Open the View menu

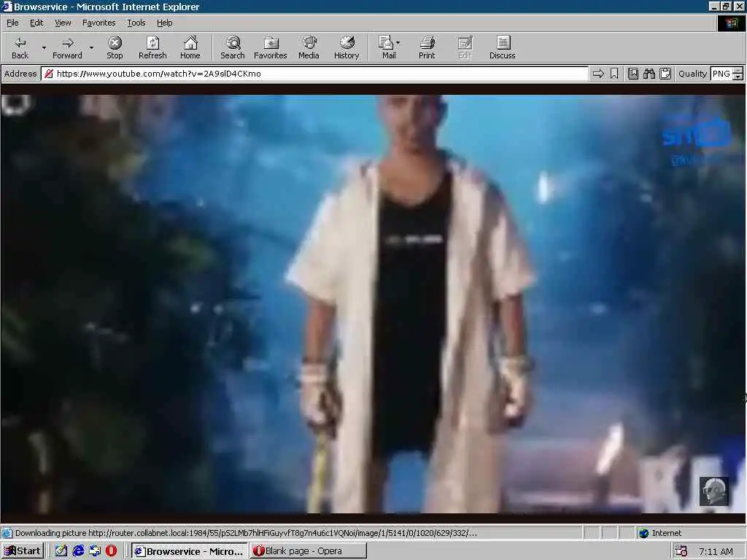click(x=63, y=23)
